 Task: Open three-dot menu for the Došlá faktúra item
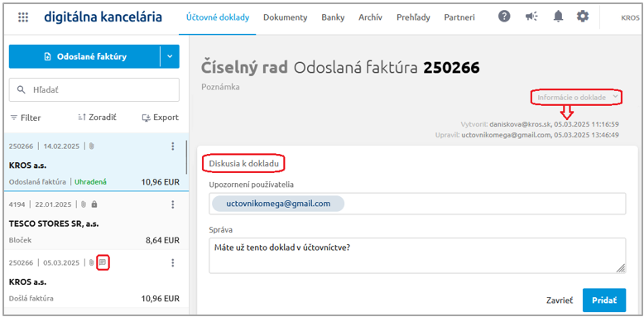click(x=172, y=262)
